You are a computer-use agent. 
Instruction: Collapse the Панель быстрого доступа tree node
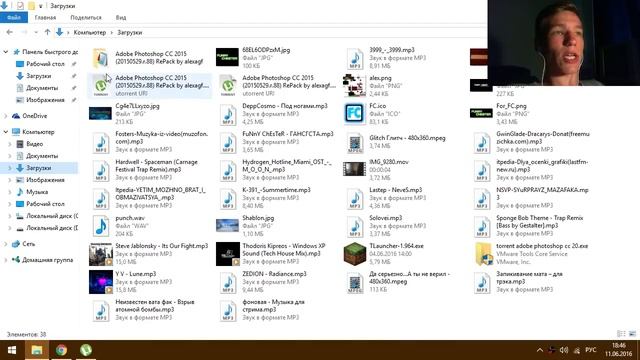[x=6, y=52]
